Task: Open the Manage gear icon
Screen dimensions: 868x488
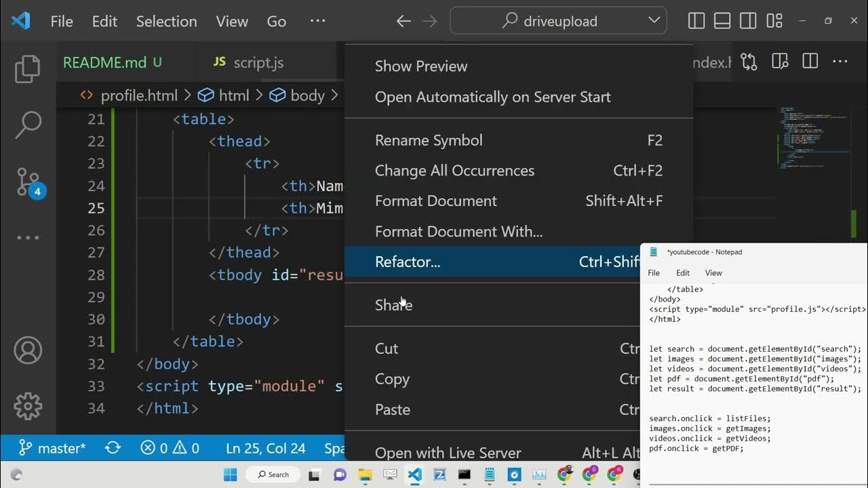Action: (28, 406)
